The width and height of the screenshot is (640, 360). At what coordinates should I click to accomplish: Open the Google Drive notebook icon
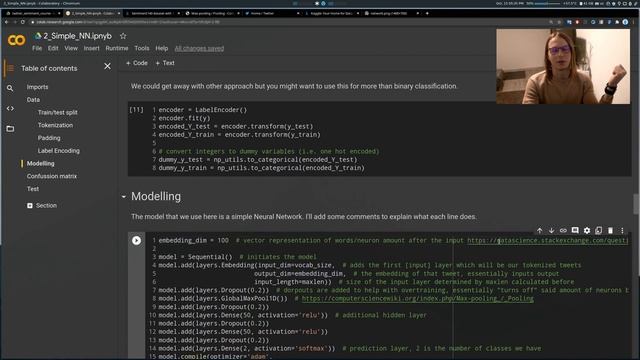coord(38,36)
